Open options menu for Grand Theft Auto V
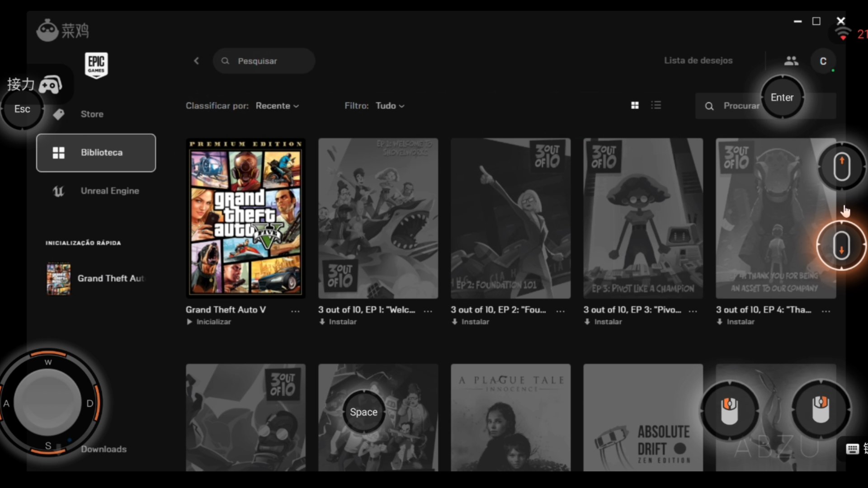868x488 pixels. point(295,311)
